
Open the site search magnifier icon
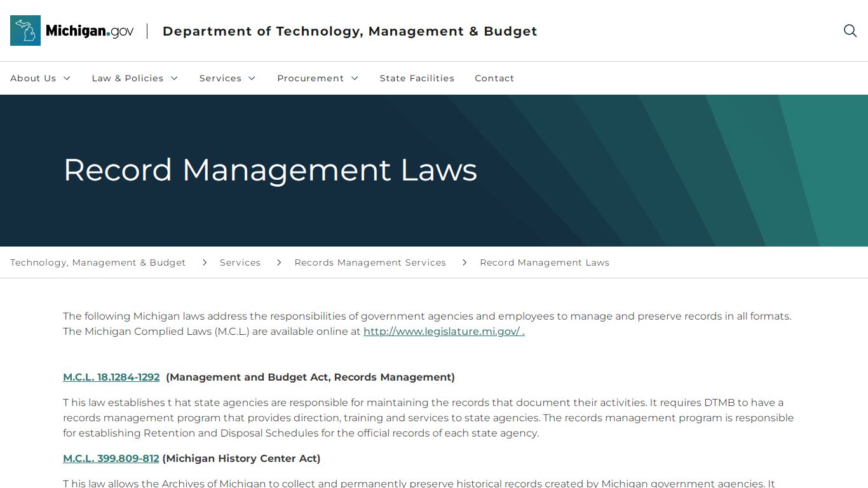click(x=850, y=30)
